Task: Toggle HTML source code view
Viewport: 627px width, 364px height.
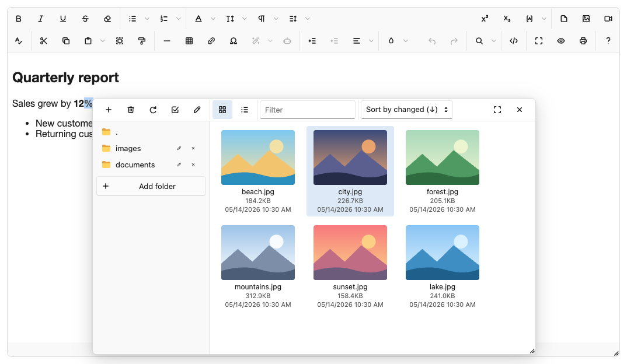Action: point(514,41)
